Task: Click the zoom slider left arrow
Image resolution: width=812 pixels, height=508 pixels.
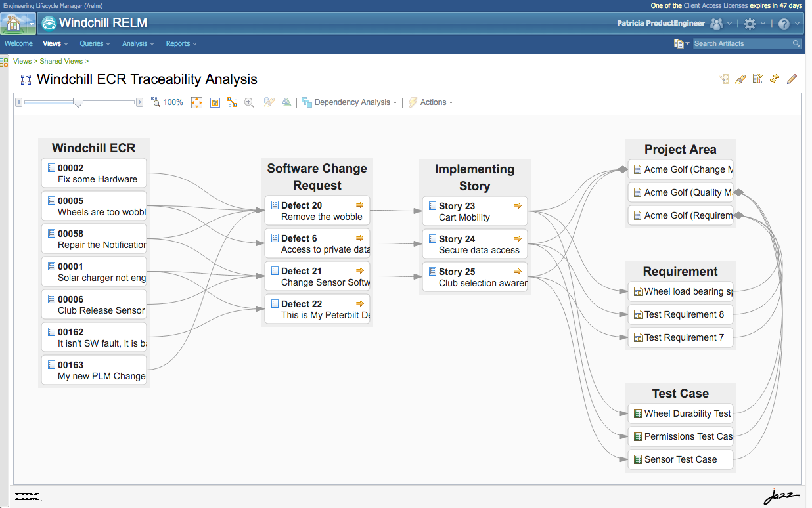Action: coord(18,102)
